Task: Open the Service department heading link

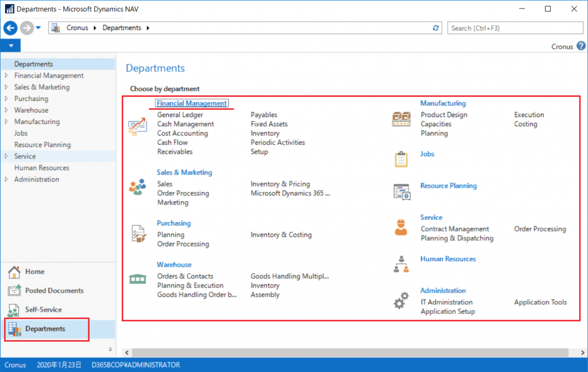Action: pyautogui.click(x=431, y=218)
